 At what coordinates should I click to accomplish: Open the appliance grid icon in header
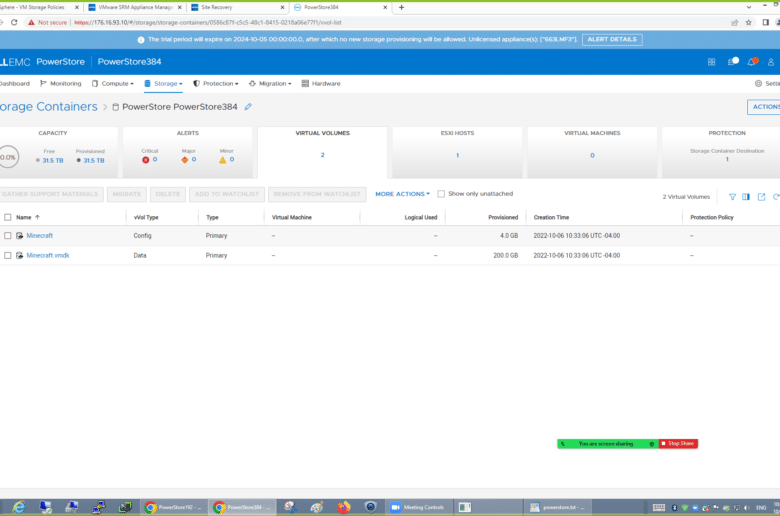pos(711,62)
